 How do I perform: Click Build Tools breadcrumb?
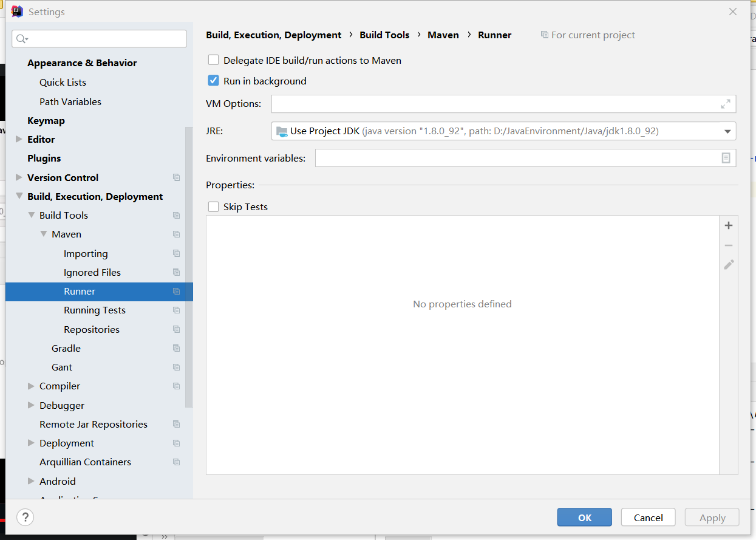pyautogui.click(x=384, y=35)
